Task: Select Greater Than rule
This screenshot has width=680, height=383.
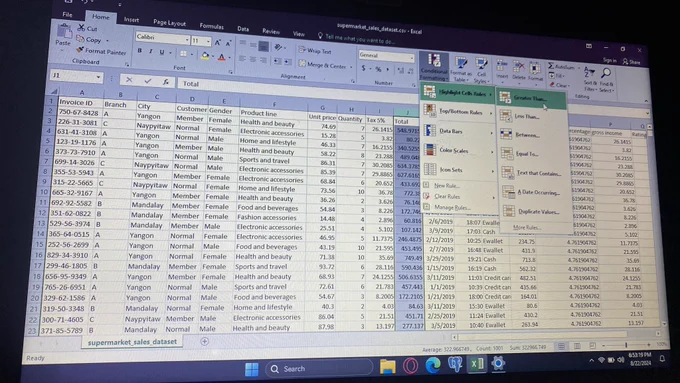Action: (x=532, y=98)
